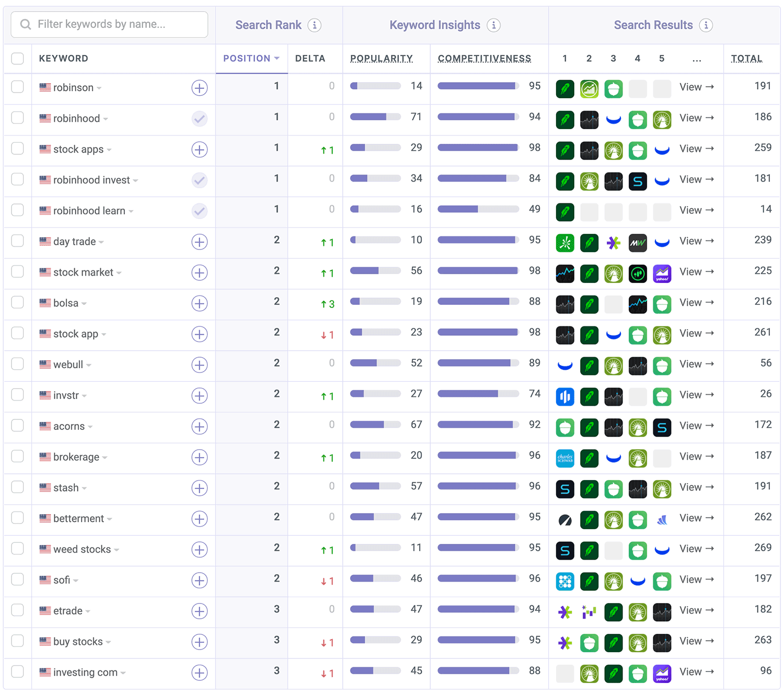
Task: Click the MW app icon in day trade row
Action: [x=638, y=243]
